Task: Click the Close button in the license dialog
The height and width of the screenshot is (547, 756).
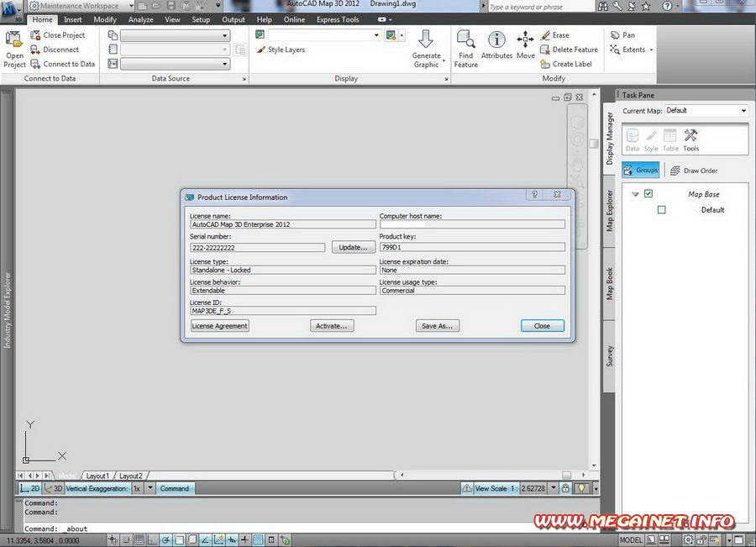Action: (x=542, y=326)
